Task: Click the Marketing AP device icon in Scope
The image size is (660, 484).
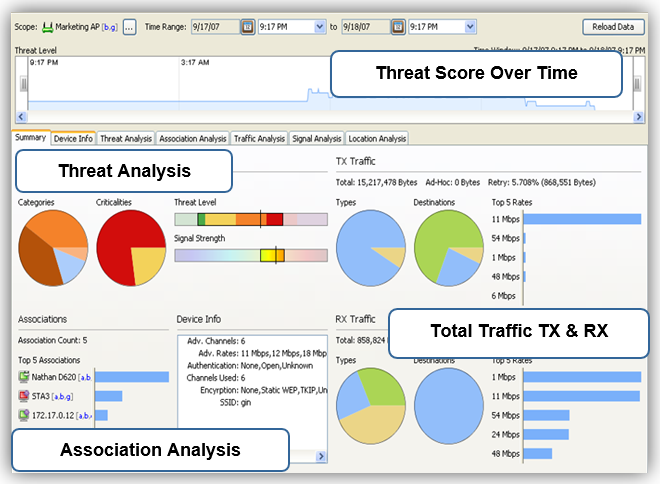Action: click(x=47, y=27)
